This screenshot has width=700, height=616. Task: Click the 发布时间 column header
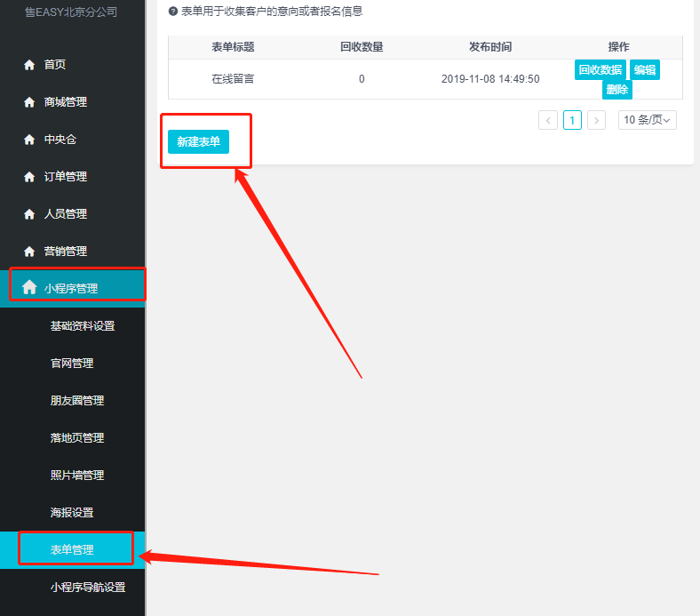[x=490, y=47]
